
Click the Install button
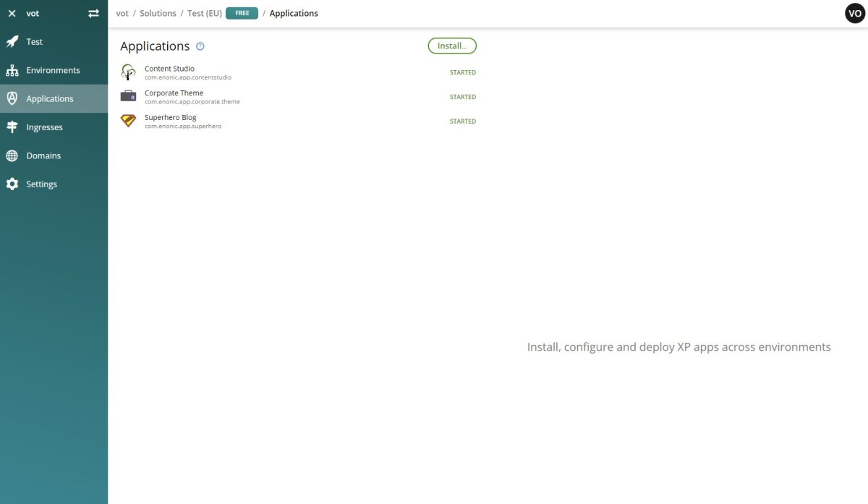pyautogui.click(x=452, y=46)
